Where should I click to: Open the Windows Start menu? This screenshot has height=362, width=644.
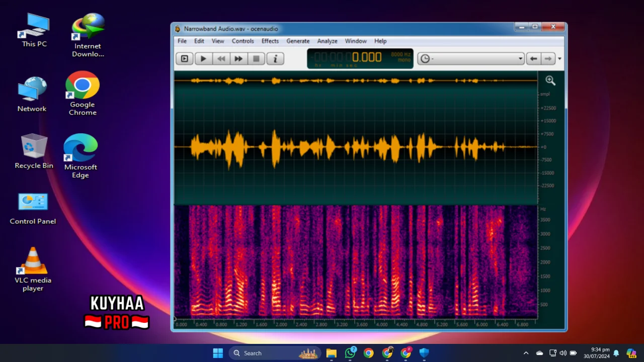coord(218,353)
